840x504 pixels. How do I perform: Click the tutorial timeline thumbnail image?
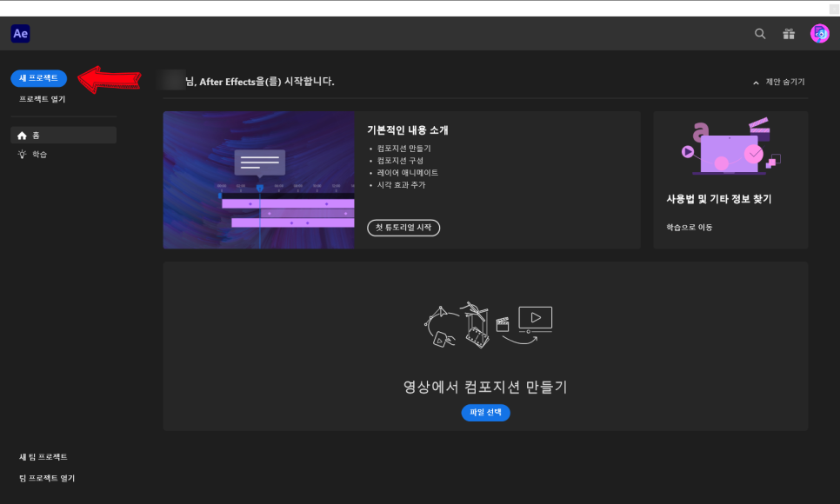(258, 180)
